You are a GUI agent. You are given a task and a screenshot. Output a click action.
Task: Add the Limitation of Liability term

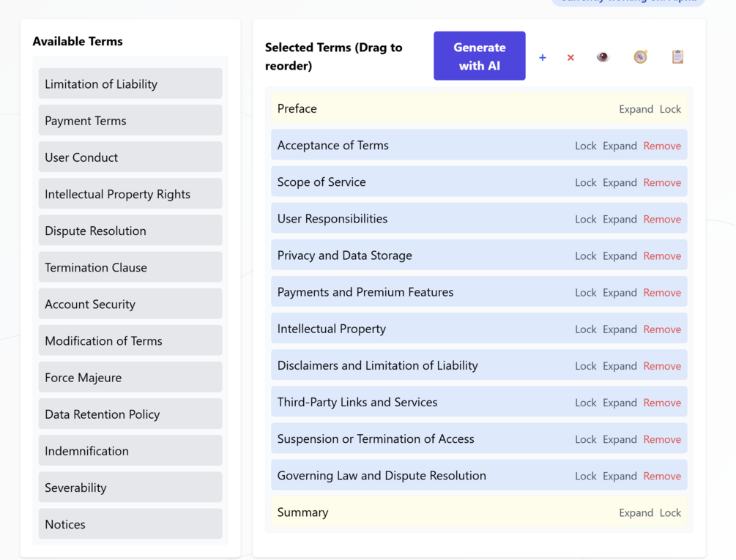130,84
